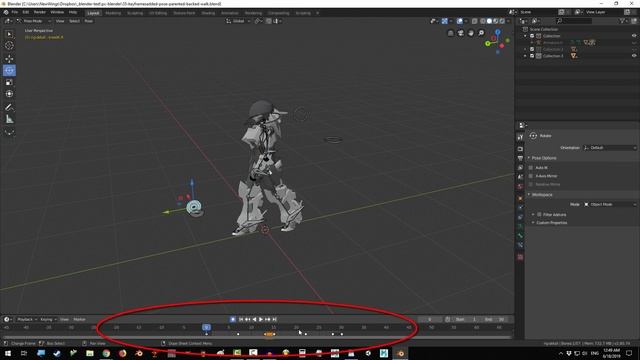
Task: Open the Window menu
Action: click(57, 13)
